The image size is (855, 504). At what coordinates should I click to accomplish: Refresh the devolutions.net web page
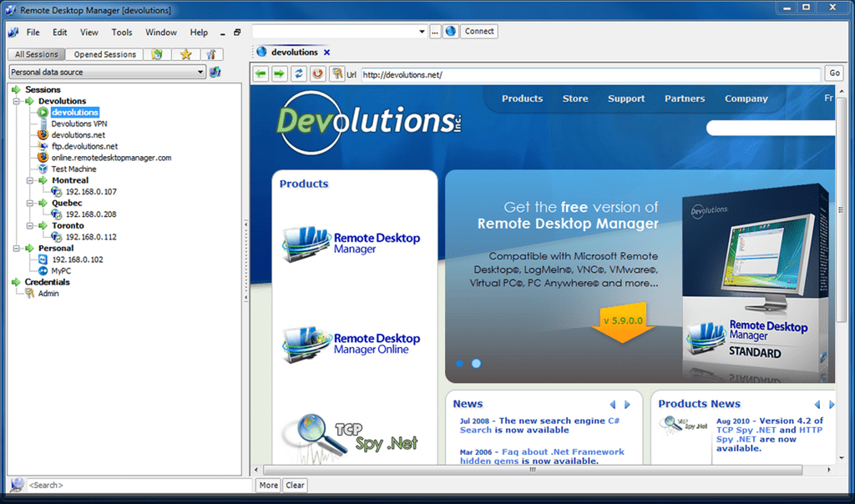pyautogui.click(x=298, y=73)
